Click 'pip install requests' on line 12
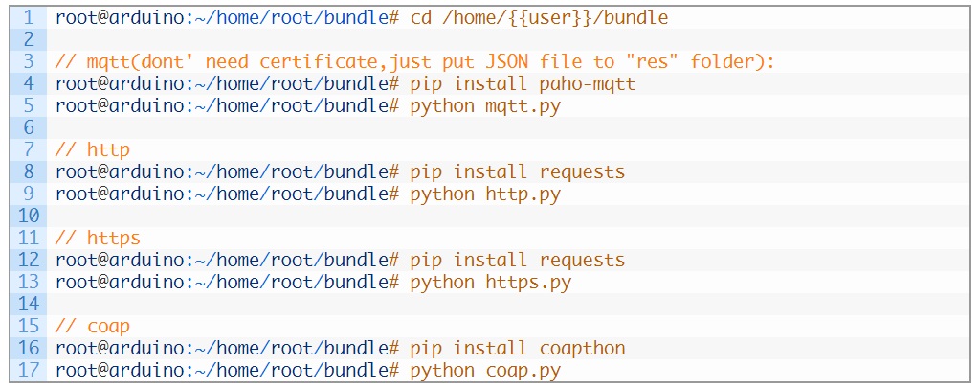This screenshot has width=980, height=388. point(518,260)
